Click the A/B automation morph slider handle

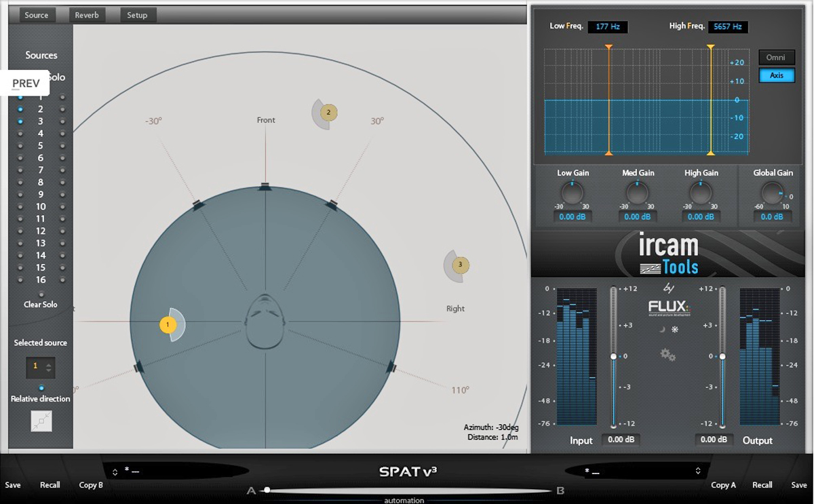pos(267,490)
